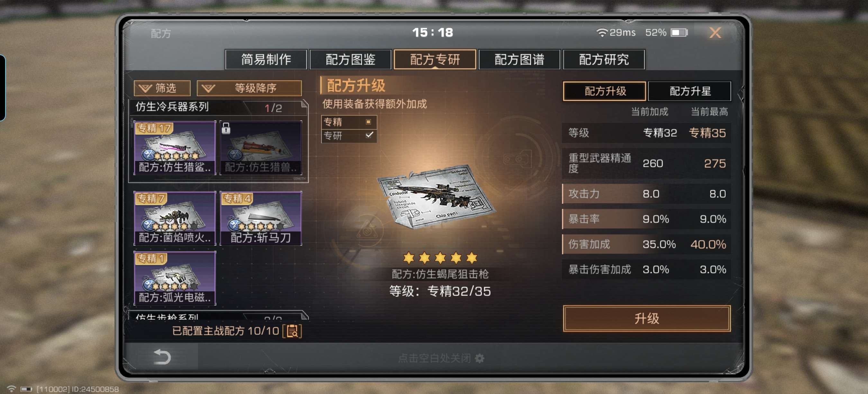
Task: Close the recipe window with orange X
Action: (715, 33)
